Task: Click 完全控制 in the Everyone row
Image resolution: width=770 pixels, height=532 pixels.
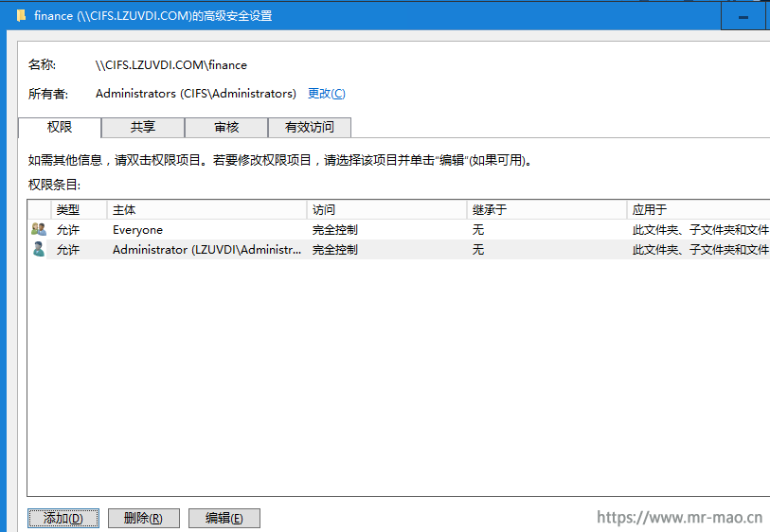Action: pos(335,230)
